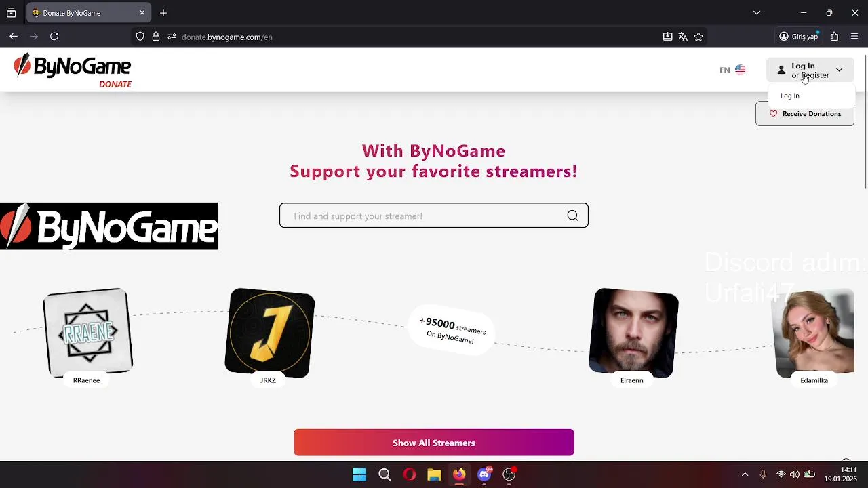
Task: Click Show All Streamers button
Action: (x=434, y=443)
